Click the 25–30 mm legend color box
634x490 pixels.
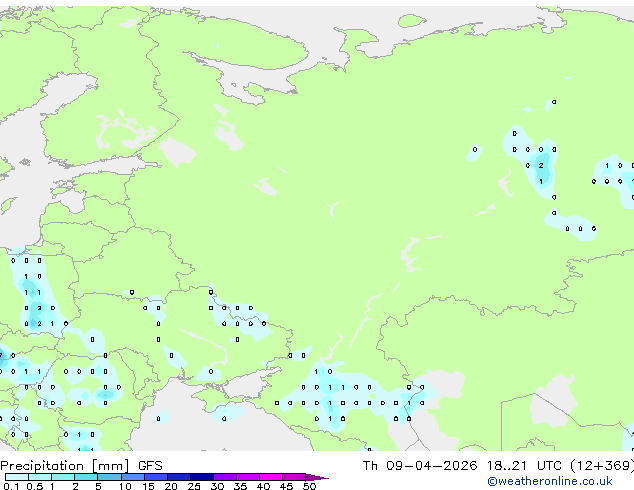202,477
